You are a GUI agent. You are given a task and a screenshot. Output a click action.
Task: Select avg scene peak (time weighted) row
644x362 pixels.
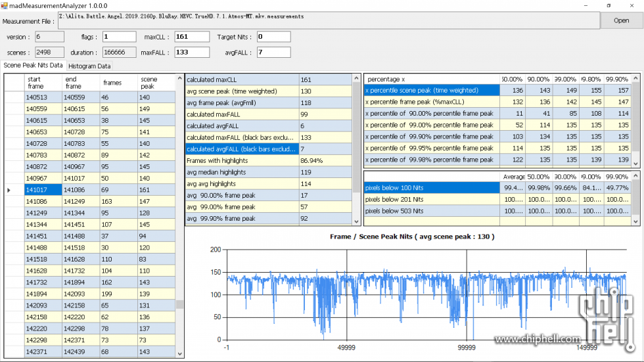coord(269,91)
